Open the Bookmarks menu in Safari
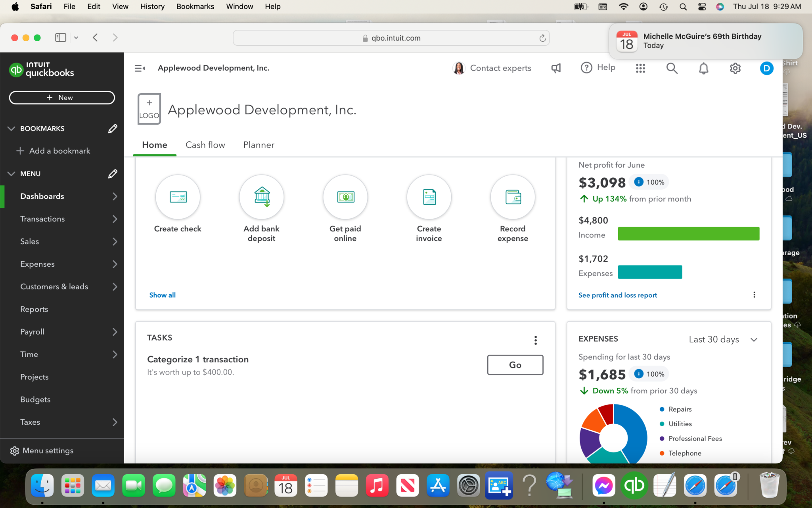 [195, 6]
